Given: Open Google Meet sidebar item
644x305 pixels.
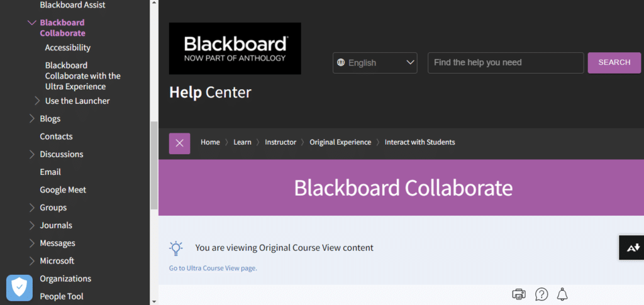Looking at the screenshot, I should point(63,190).
